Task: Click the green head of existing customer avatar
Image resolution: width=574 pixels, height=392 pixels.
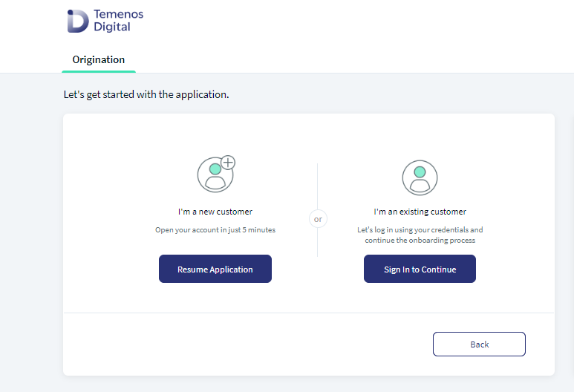Action: click(420, 171)
